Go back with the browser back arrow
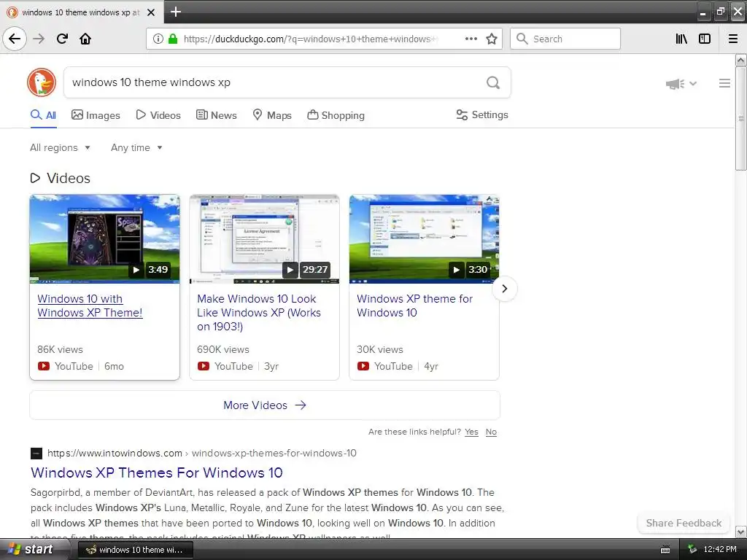This screenshot has width=747, height=560. pyautogui.click(x=15, y=39)
